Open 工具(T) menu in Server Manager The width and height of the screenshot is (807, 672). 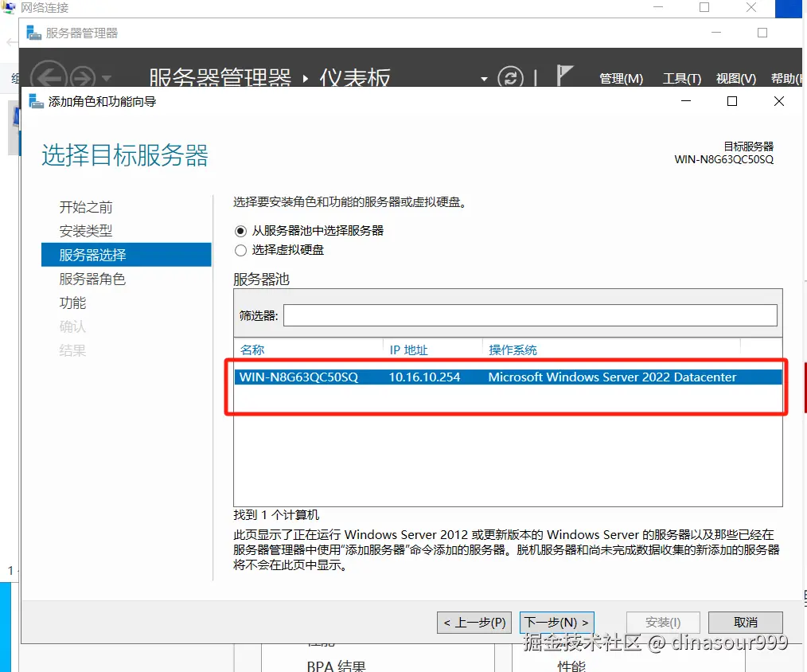pyautogui.click(x=682, y=78)
